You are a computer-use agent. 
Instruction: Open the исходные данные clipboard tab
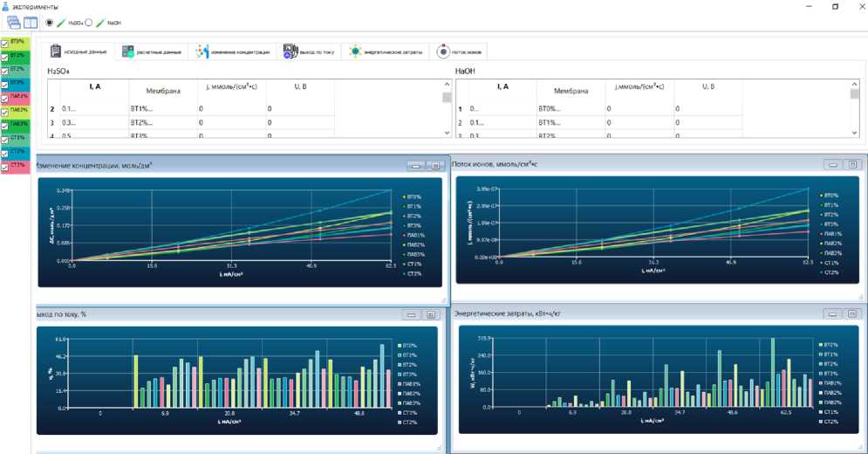[79, 52]
